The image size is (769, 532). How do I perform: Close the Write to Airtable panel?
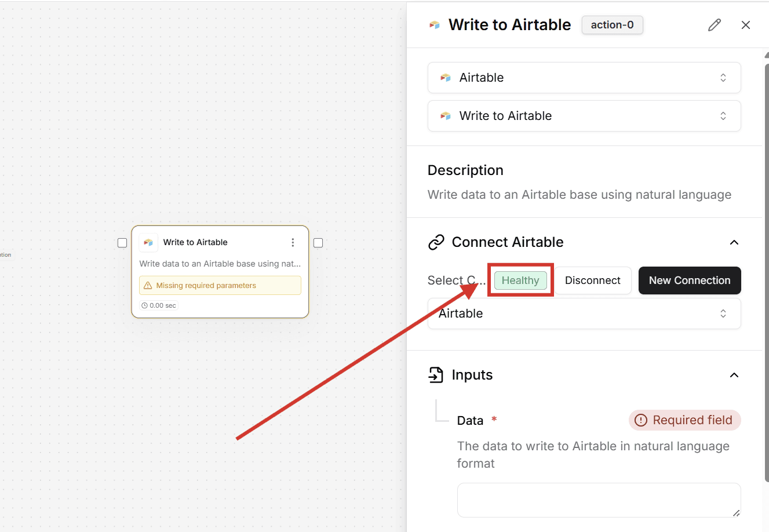pyautogui.click(x=746, y=25)
